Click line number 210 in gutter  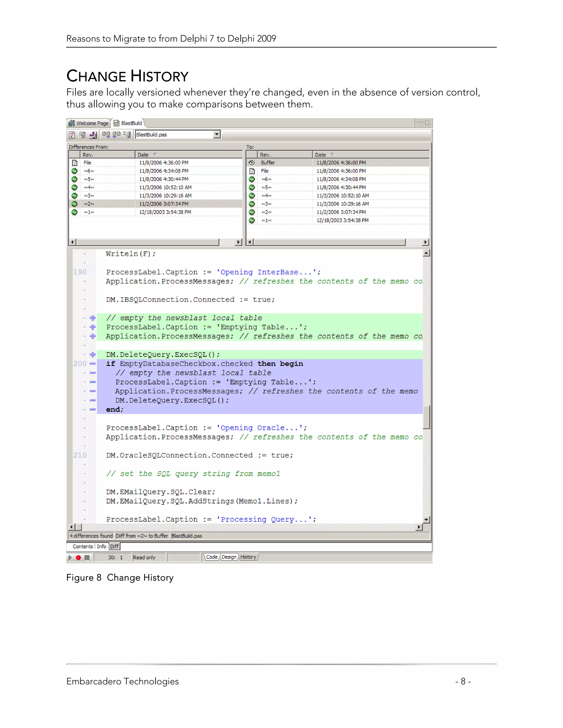pos(80,455)
